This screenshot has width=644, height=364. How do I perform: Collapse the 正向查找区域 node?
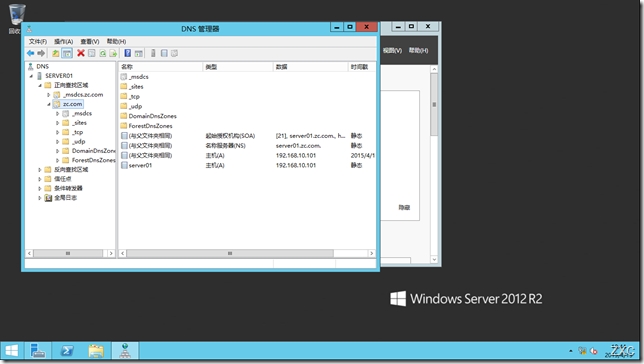pos(40,85)
